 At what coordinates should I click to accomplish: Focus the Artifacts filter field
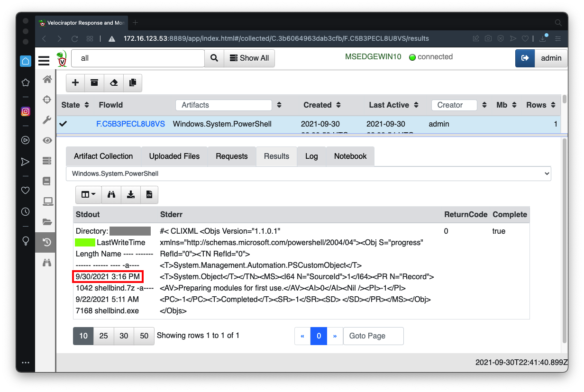[224, 105]
